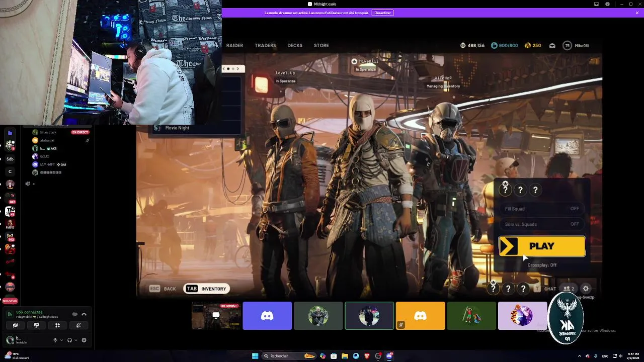Screen dimensions: 644x362
Task: Select the WiTcHeR player nameplate
Action: [x=443, y=82]
